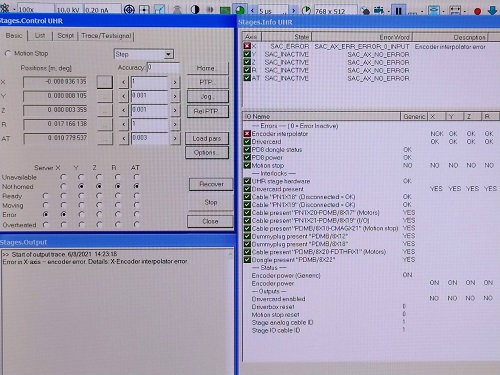Switch to the Basic tab
The width and height of the screenshot is (500, 375).
[14, 35]
